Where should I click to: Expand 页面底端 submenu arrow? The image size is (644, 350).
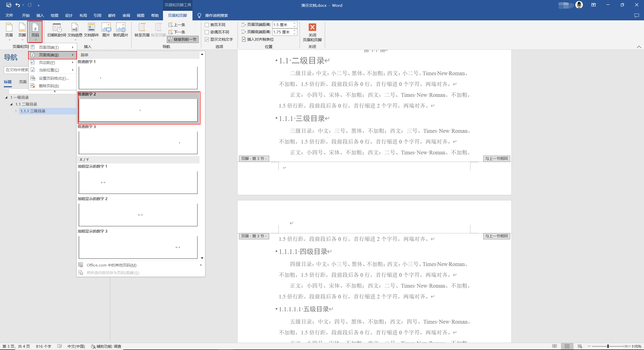(73, 55)
